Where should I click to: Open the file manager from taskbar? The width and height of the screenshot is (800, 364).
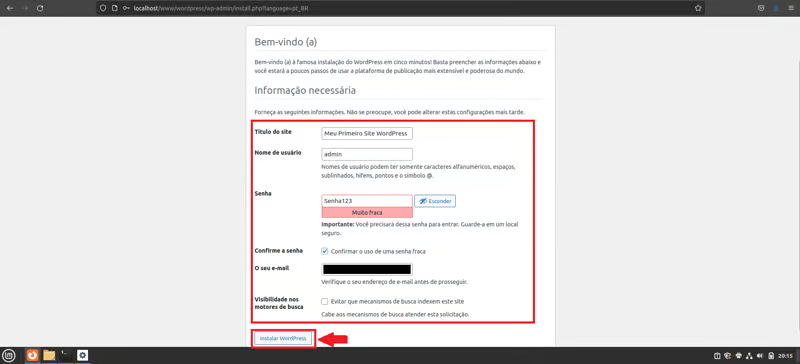click(x=49, y=355)
